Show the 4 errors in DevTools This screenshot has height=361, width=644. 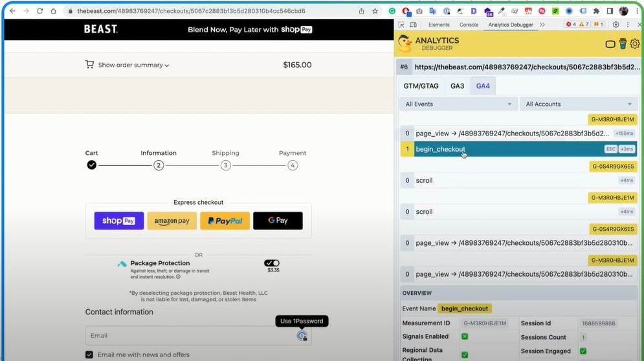(x=571, y=25)
